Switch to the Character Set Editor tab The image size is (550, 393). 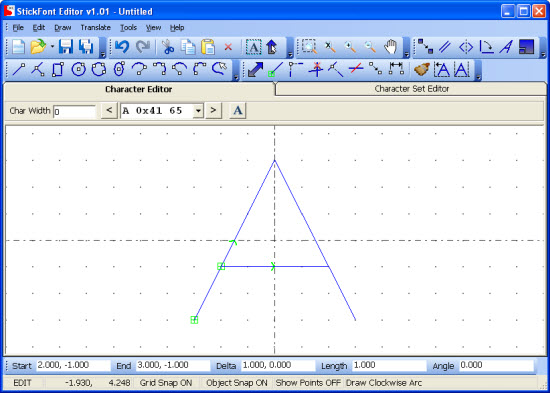[411, 89]
